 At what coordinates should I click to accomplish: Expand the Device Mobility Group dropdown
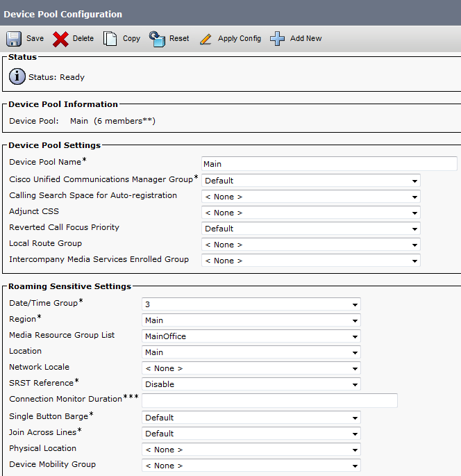[x=251, y=466]
